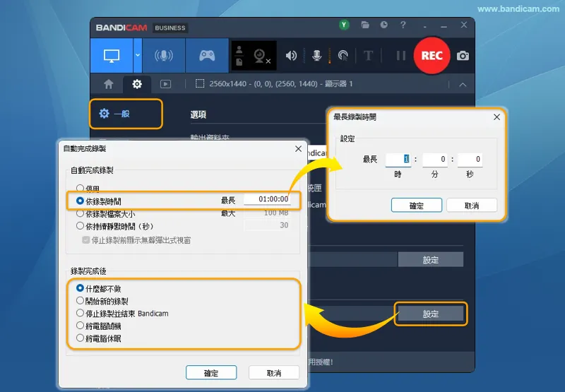
Task: Open scheduled recording clock icon
Action: 384,25
